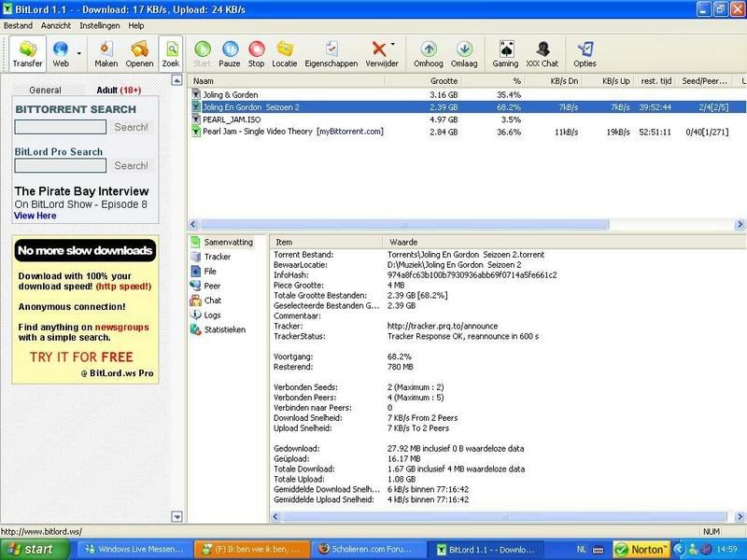
Task: Remove torrent using Verwijder icon
Action: coord(380,54)
